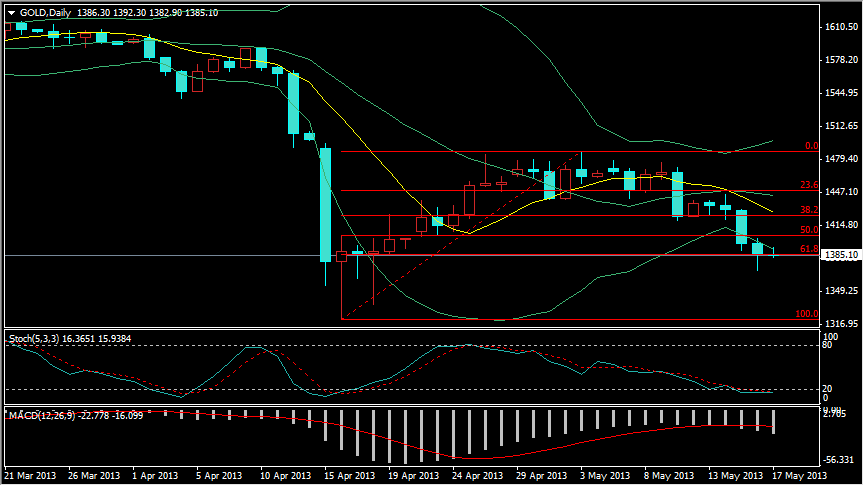Click the 17 May 2013 date on time axis
The height and width of the screenshot is (486, 864).
[x=798, y=475]
